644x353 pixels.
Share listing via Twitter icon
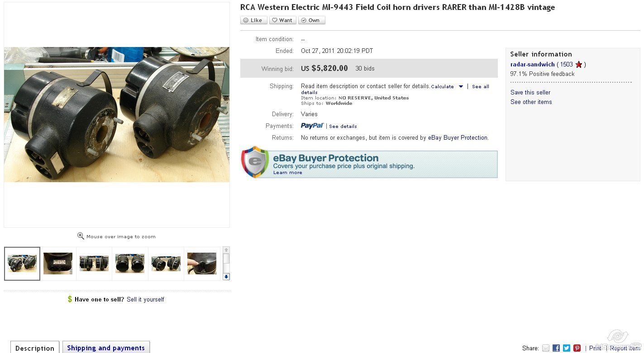pos(567,348)
